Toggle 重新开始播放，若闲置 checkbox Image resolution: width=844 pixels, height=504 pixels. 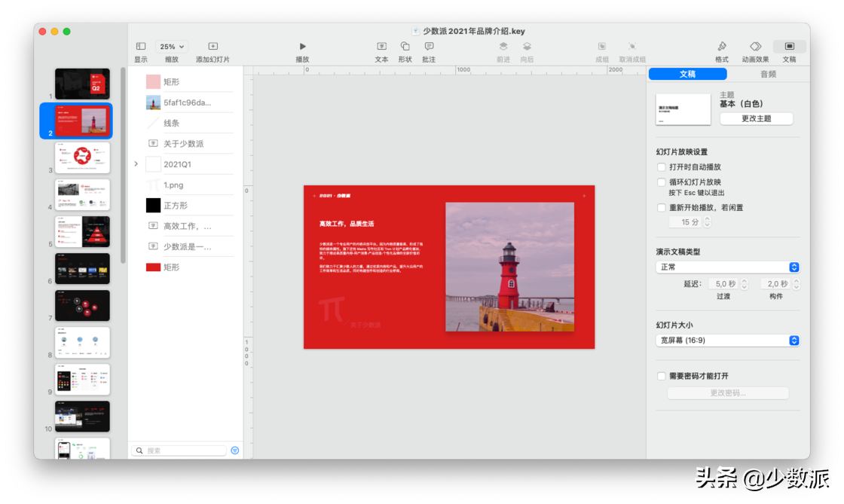pos(662,208)
